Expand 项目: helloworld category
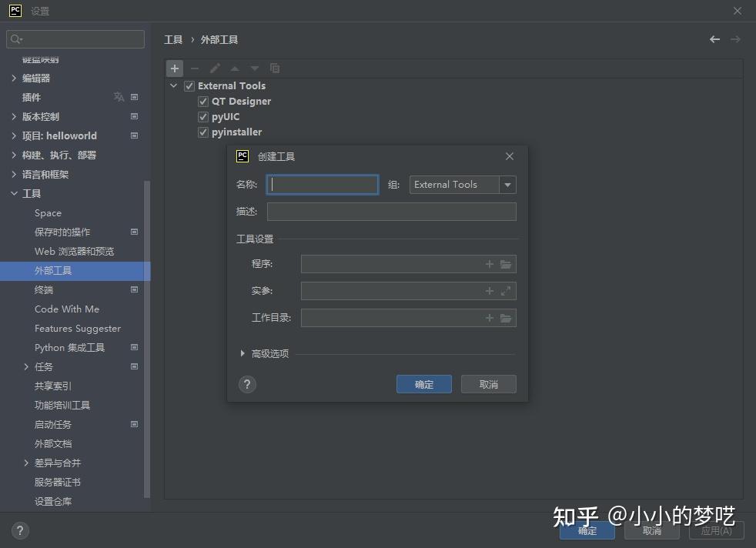The image size is (756, 548). 14,136
